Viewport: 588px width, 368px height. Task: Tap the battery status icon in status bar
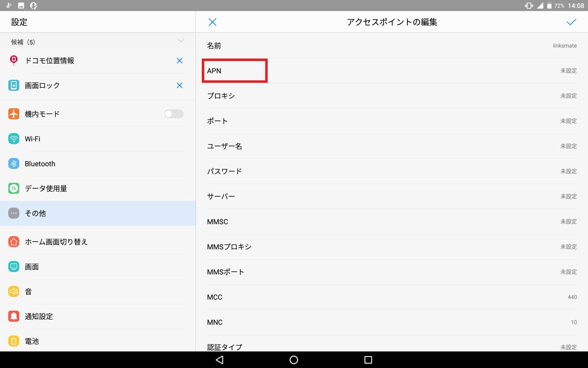click(549, 6)
